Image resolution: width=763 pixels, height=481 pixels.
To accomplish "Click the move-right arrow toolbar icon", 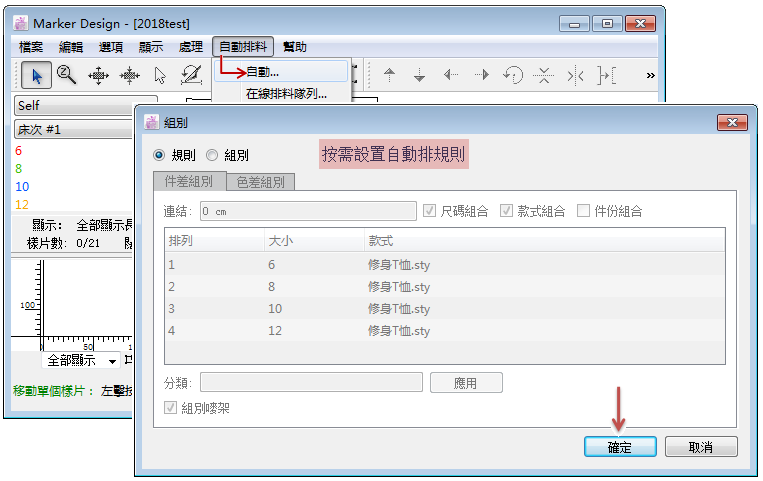I will pyautogui.click(x=481, y=74).
